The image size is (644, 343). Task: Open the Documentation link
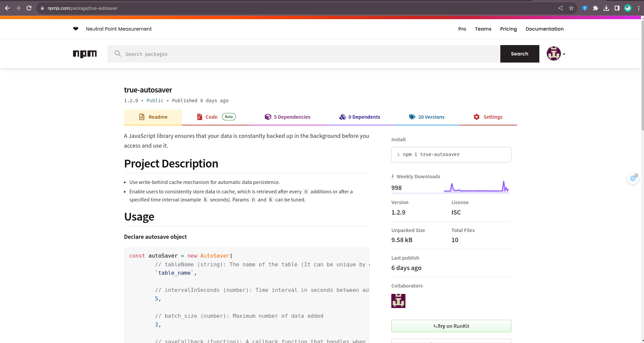tap(544, 29)
